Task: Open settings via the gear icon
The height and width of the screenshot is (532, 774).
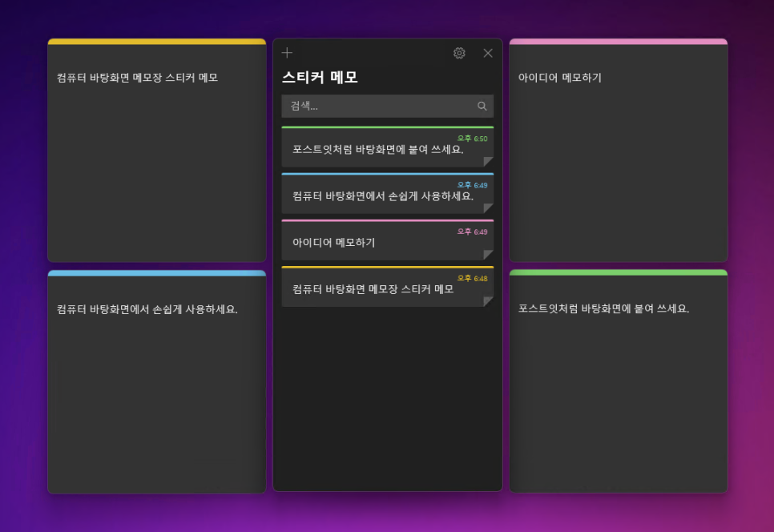Action: [459, 53]
